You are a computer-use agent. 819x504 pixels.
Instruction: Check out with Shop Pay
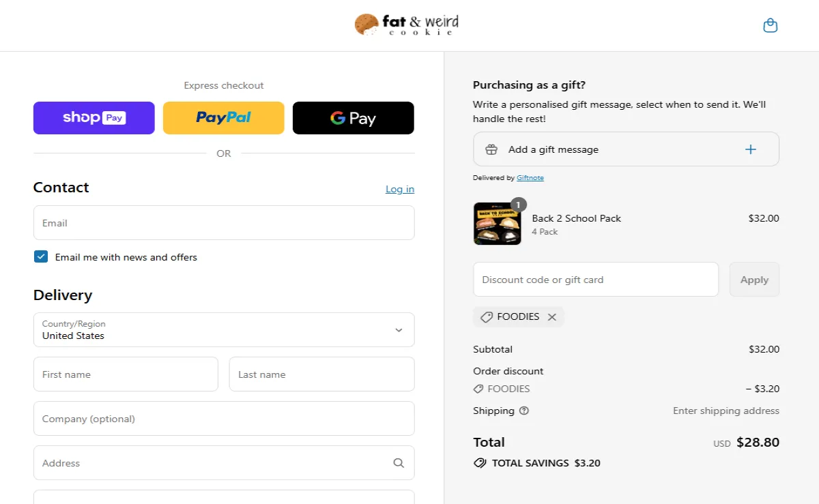(94, 117)
